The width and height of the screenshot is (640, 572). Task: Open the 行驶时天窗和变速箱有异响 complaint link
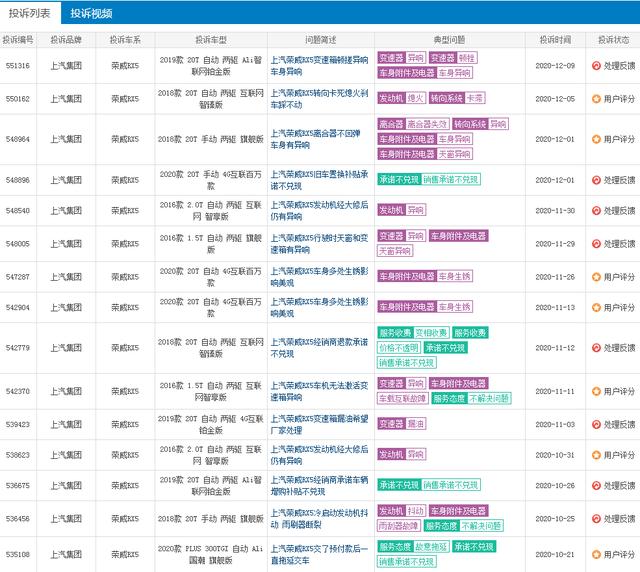pos(319,244)
